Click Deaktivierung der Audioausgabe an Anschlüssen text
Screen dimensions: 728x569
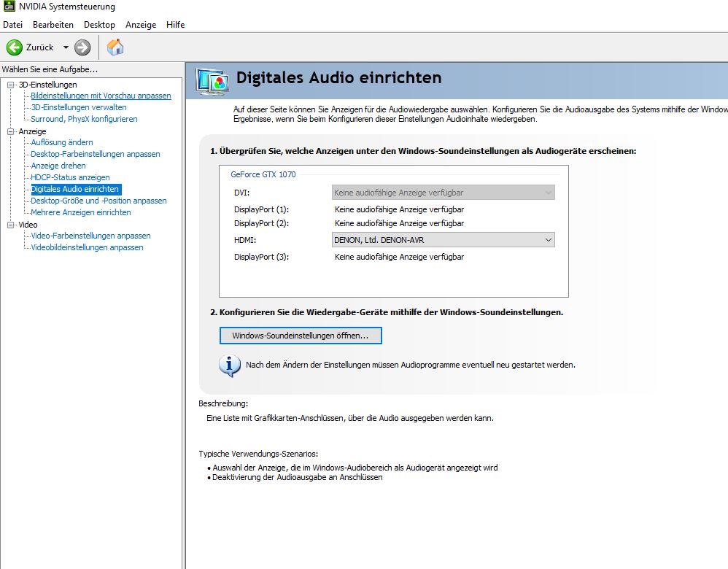(x=297, y=478)
